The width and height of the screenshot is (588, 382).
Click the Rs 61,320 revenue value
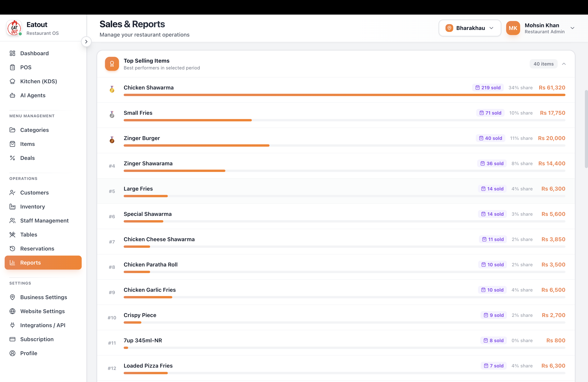552,88
